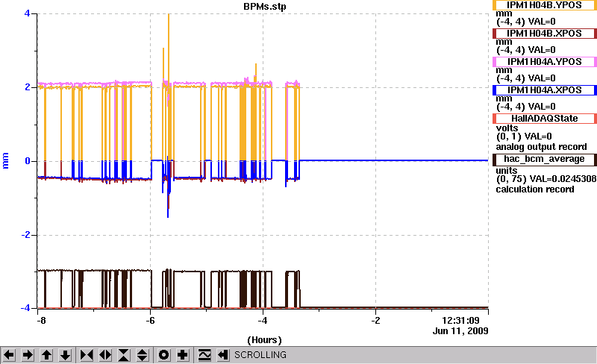
Task: Click the plus toolbar button
Action: pos(182,355)
